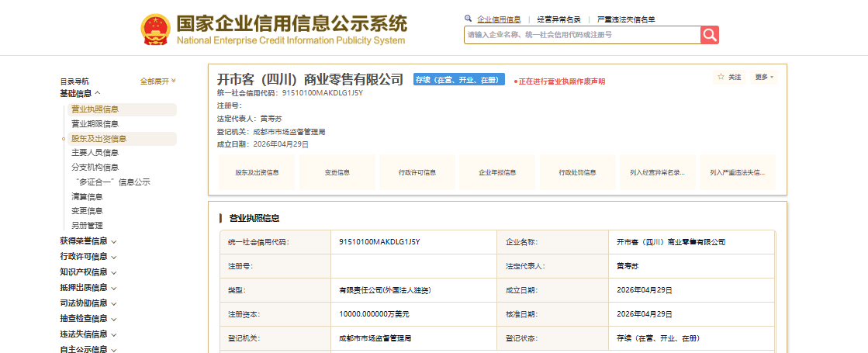Focus the enterprise name search field
Viewport: 868px width, 353px height.
click(x=582, y=35)
